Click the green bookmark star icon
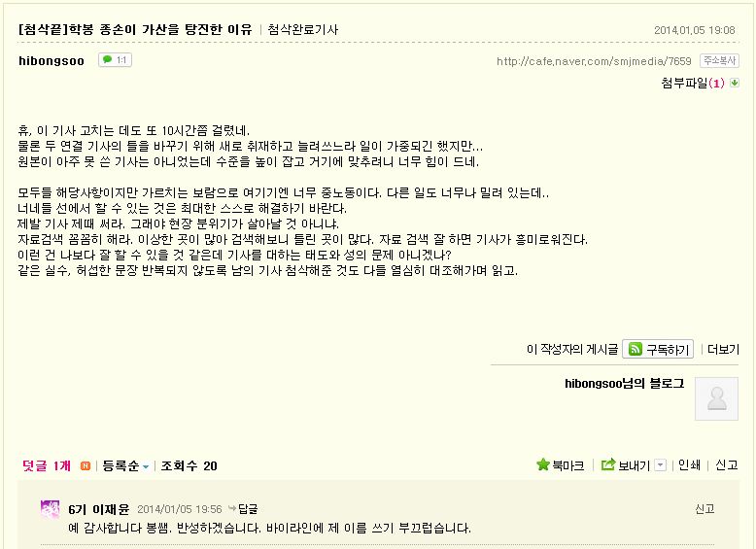The image size is (756, 549). (543, 465)
